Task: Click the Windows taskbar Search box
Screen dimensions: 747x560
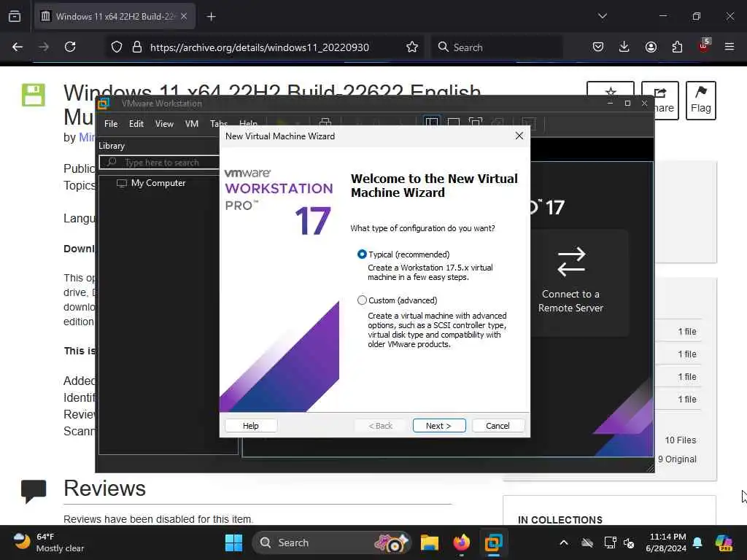Action: coord(332,542)
